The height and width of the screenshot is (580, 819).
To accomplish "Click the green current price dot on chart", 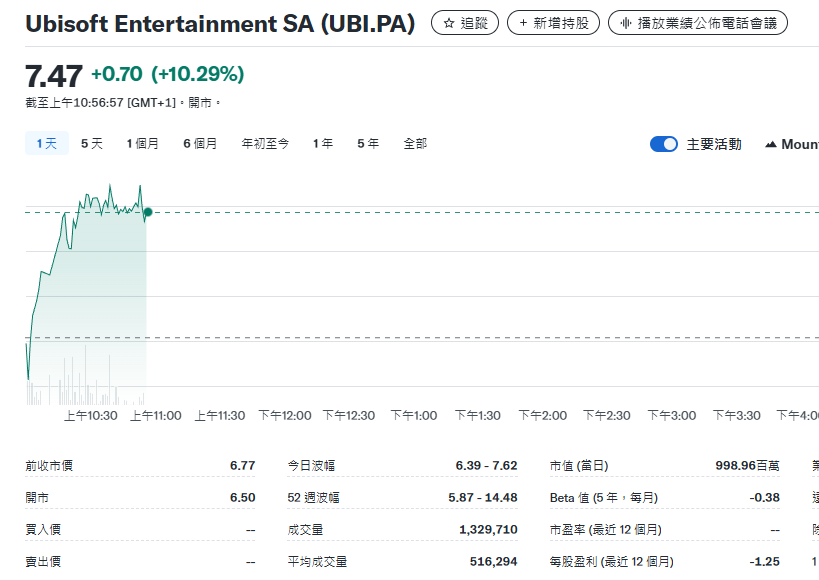I will [148, 212].
